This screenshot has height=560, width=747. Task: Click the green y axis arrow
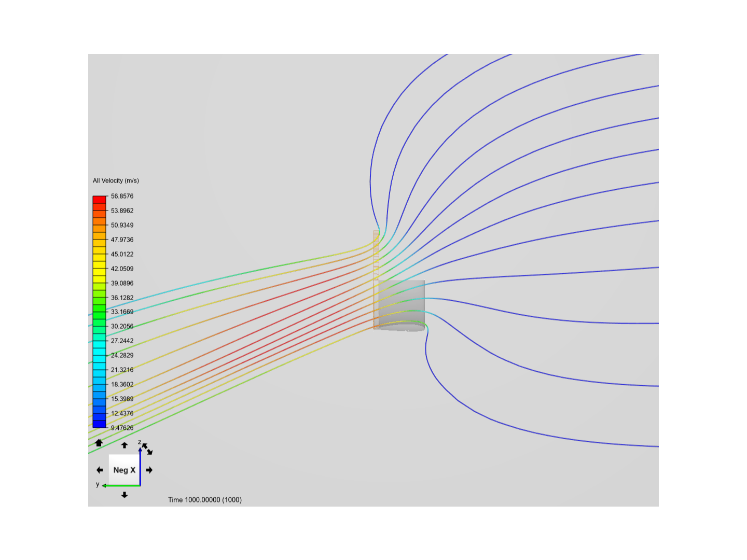coord(121,485)
